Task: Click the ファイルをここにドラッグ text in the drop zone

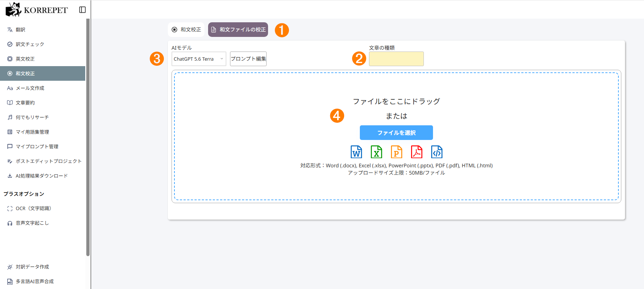Action: [396, 101]
